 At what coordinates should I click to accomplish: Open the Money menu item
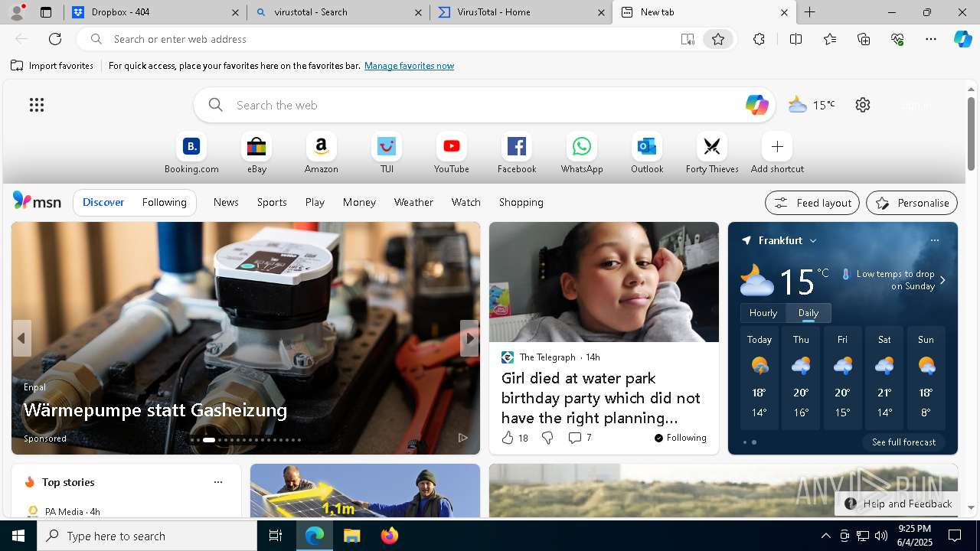(x=359, y=202)
